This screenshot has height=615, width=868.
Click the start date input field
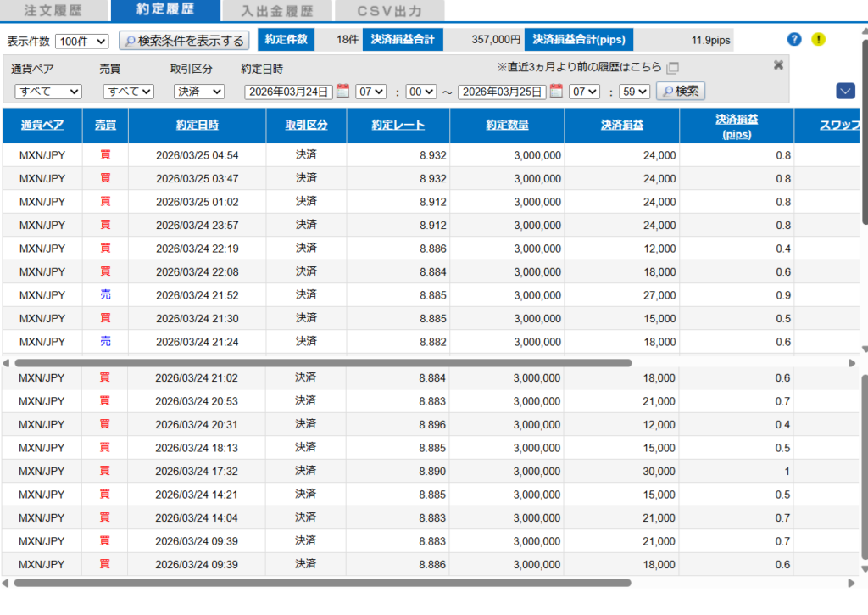pyautogui.click(x=288, y=92)
